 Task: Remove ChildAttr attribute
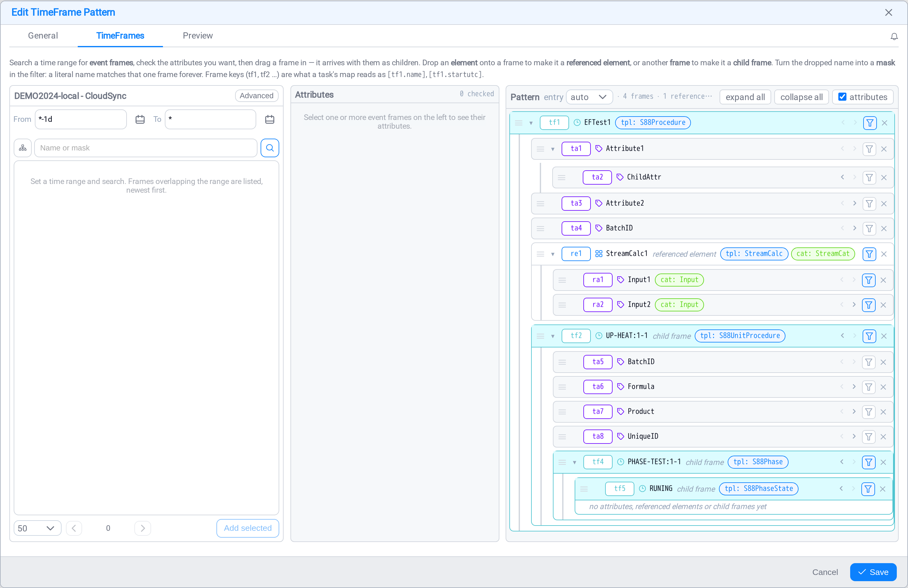click(884, 178)
